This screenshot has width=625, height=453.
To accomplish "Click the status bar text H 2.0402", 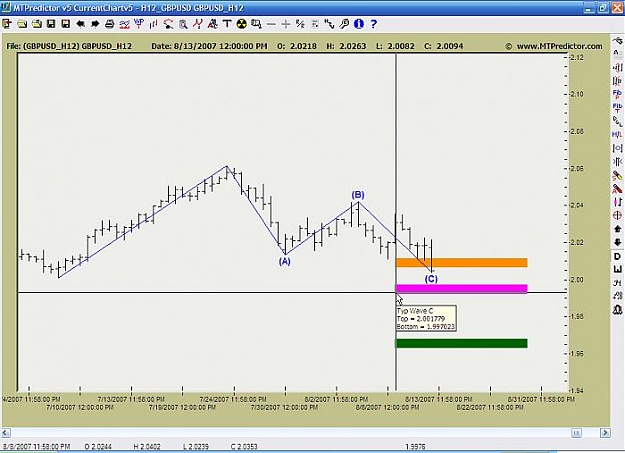I will pos(147,447).
